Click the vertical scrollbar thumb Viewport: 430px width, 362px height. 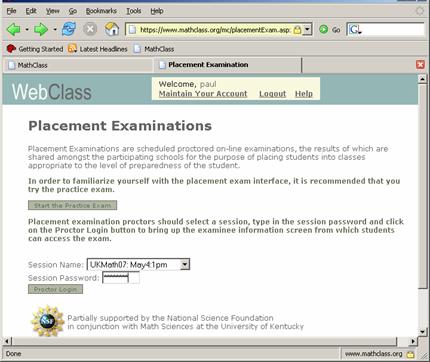pos(422,186)
